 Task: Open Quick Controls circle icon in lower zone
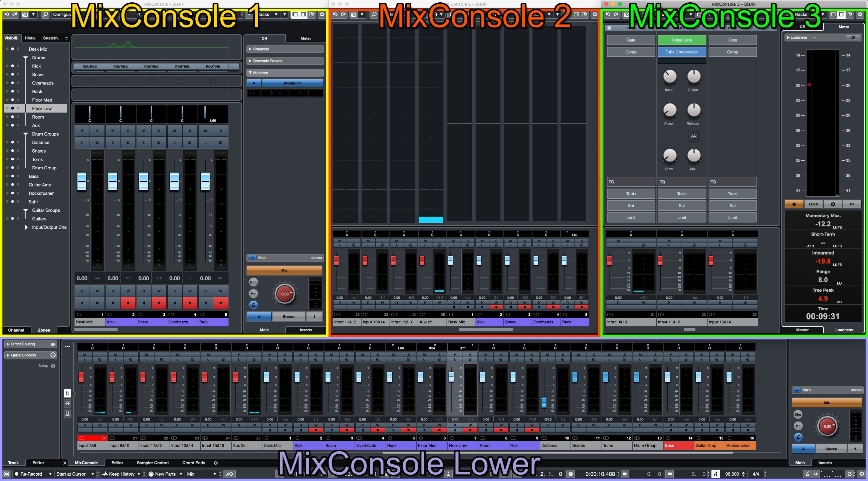click(53, 355)
